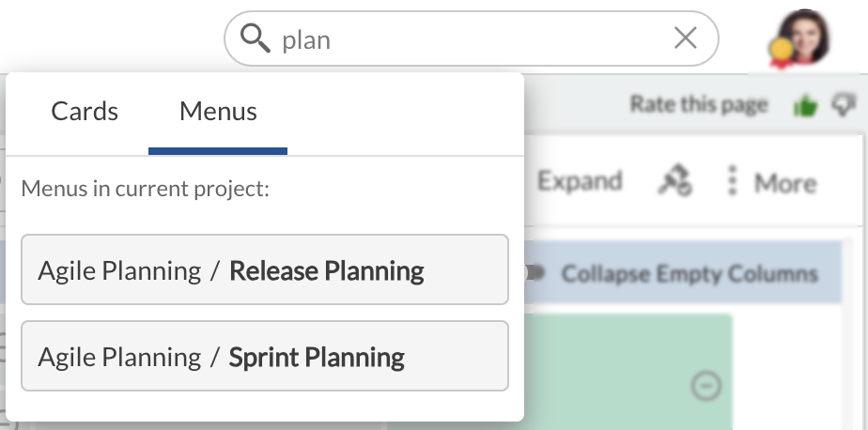Click the thumbs up rating icon
This screenshot has height=430, width=868.
click(804, 106)
